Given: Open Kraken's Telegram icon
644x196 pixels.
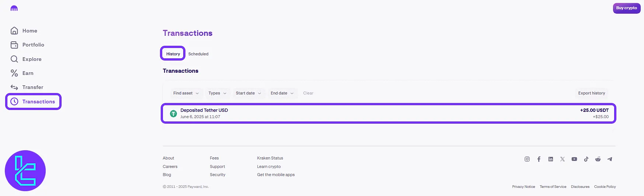Looking at the screenshot, I should click(610, 159).
